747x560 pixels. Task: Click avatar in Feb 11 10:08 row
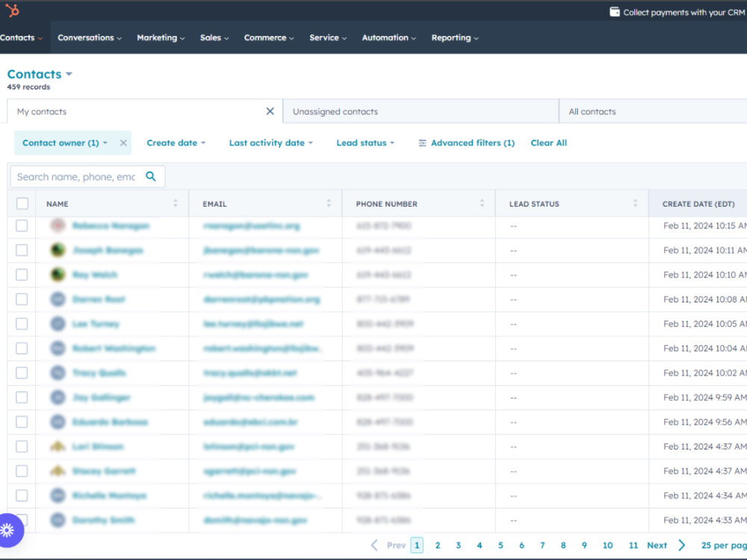[x=58, y=299]
